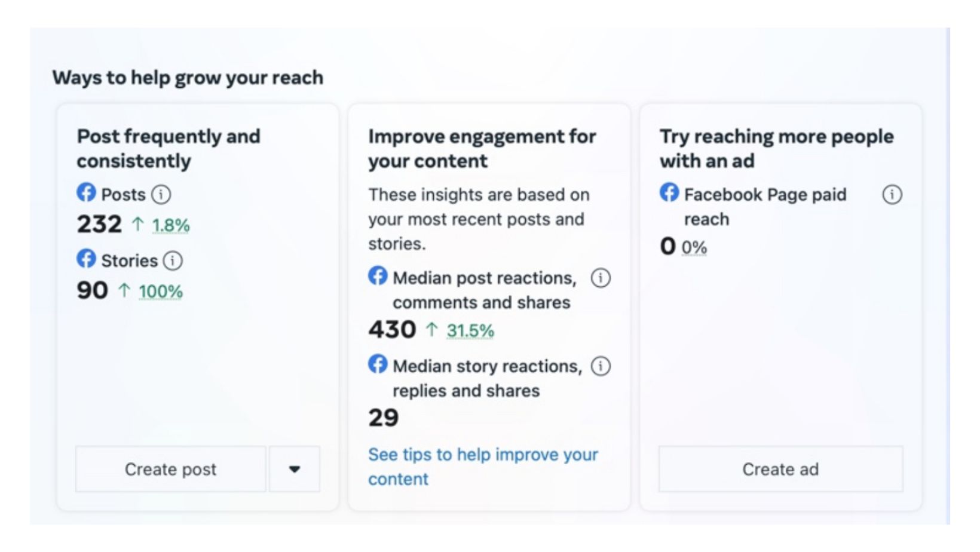980x552 pixels.
Task: Click the Facebook logo next to Stories
Action: [x=86, y=259]
